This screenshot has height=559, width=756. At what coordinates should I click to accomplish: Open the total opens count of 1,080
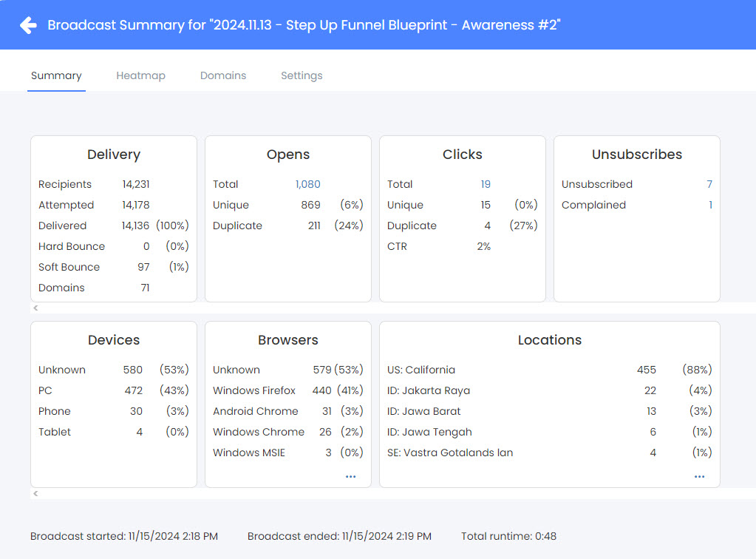point(308,184)
